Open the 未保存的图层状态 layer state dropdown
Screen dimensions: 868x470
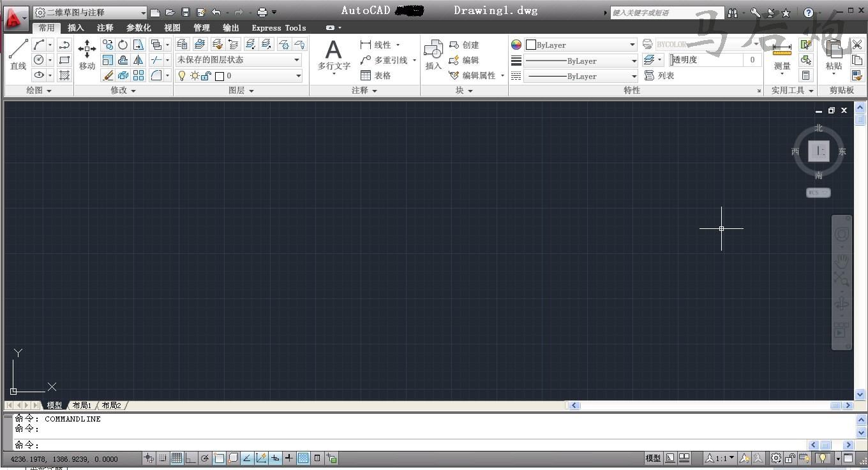(239, 60)
